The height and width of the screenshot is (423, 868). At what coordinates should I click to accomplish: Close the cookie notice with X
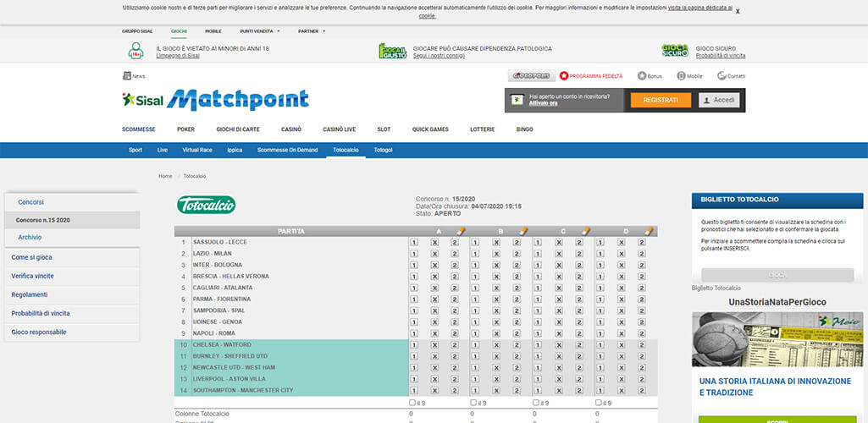pos(738,12)
